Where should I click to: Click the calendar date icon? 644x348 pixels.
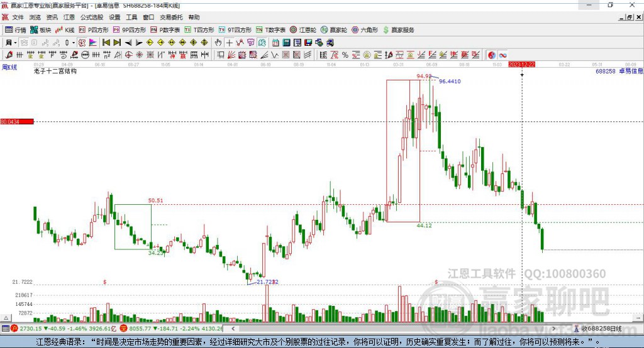[x=275, y=43]
